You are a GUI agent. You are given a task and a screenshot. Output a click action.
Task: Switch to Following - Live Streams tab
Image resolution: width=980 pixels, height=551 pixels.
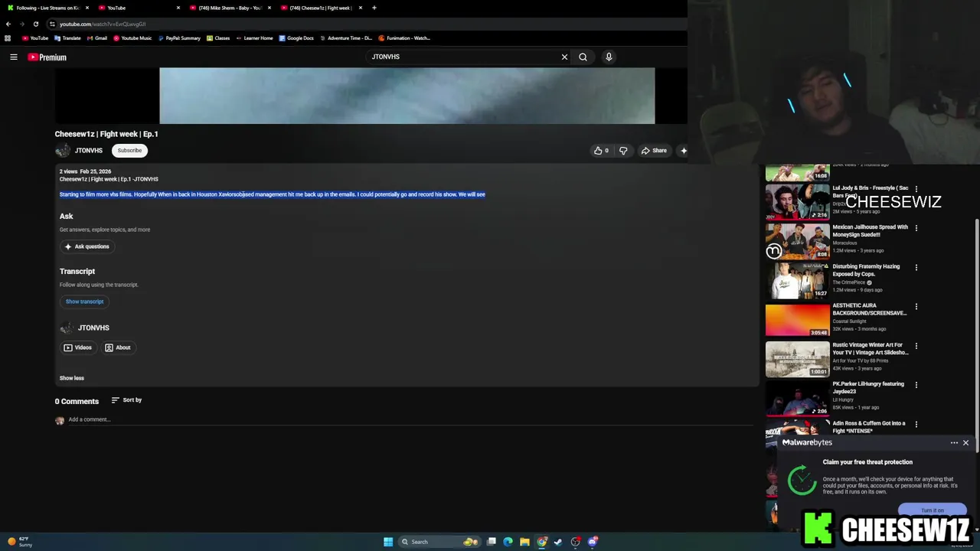click(x=47, y=8)
